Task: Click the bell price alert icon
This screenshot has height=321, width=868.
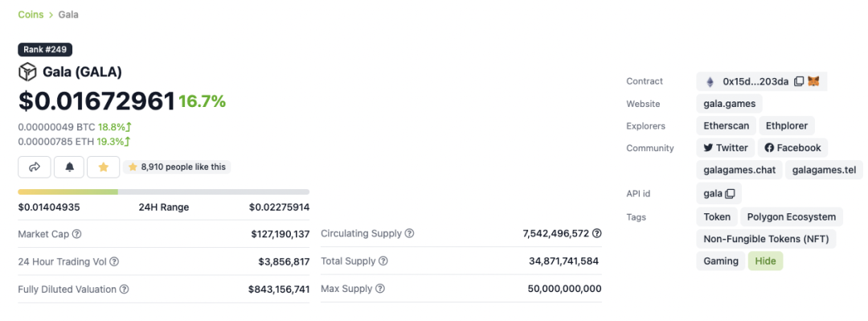Action: tap(69, 167)
